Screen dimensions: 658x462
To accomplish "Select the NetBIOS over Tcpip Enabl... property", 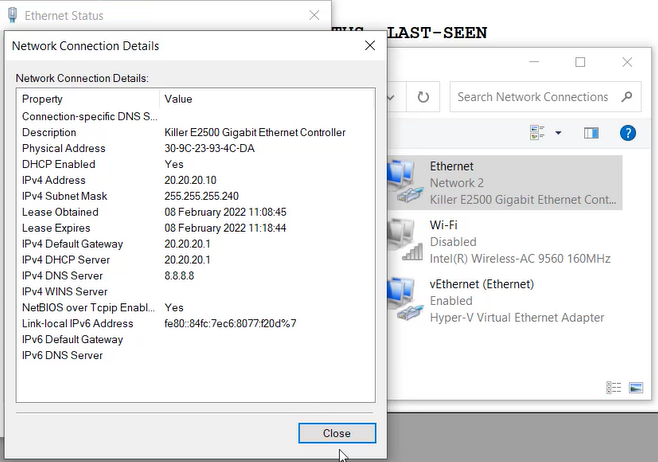I will [89, 308].
